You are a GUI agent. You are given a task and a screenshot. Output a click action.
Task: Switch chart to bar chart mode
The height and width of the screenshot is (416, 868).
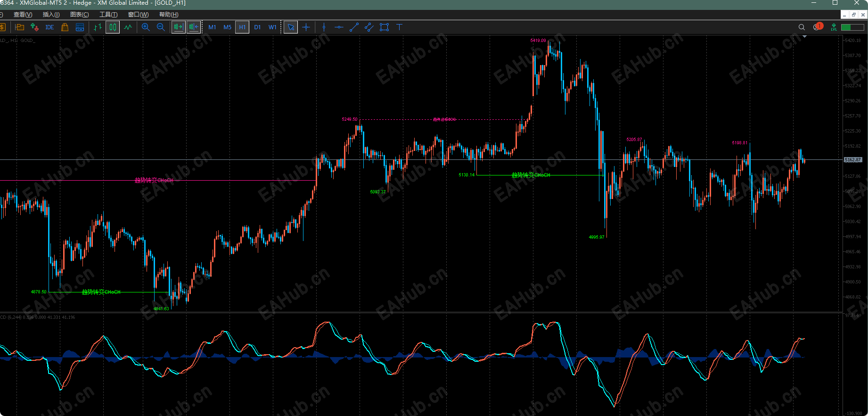[x=98, y=27]
